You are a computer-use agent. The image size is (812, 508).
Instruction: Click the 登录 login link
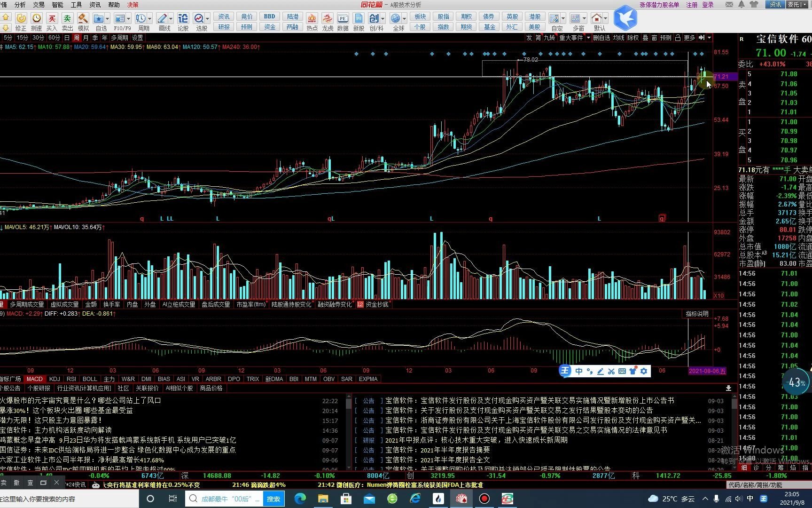pos(708,4)
